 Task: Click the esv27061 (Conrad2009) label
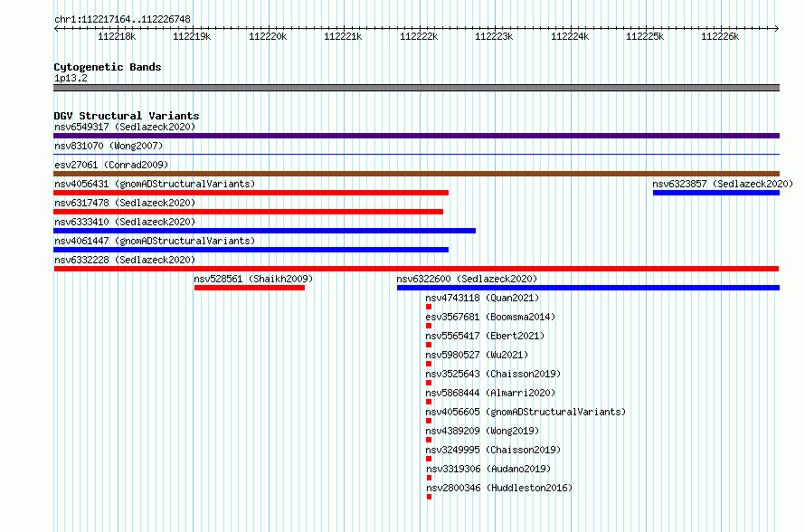coord(111,165)
